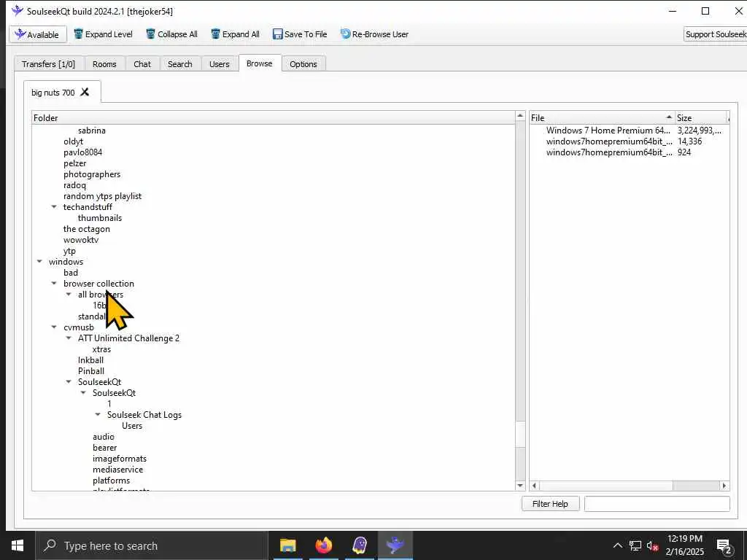
Task: Click the Filter Help button
Action: 550,504
